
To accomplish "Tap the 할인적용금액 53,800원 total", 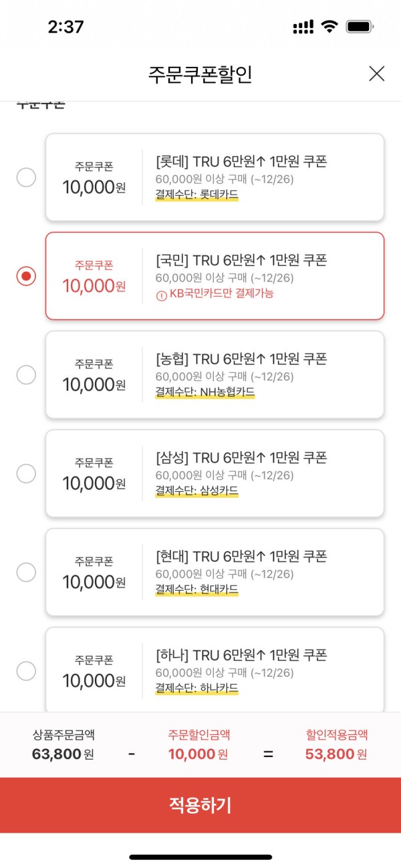I will pyautogui.click(x=336, y=745).
